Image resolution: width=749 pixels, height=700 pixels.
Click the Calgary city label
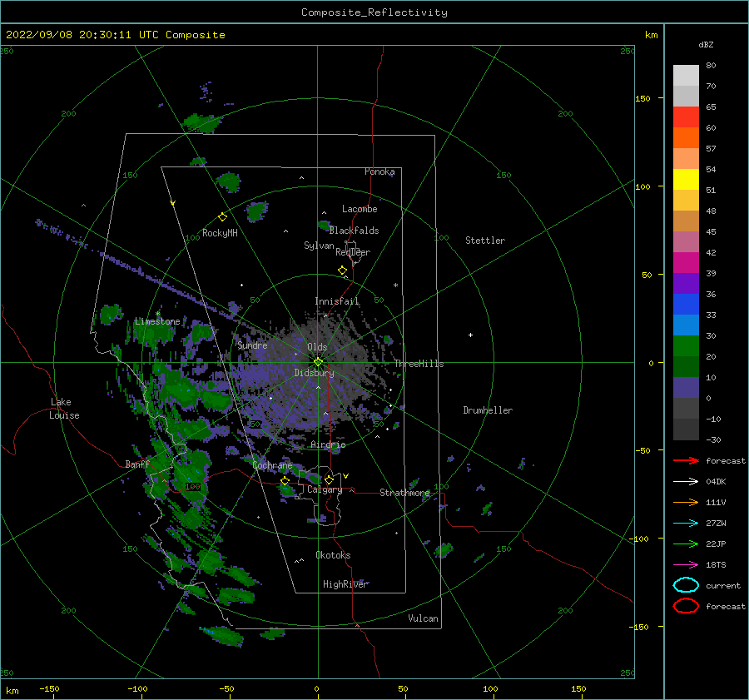(325, 489)
